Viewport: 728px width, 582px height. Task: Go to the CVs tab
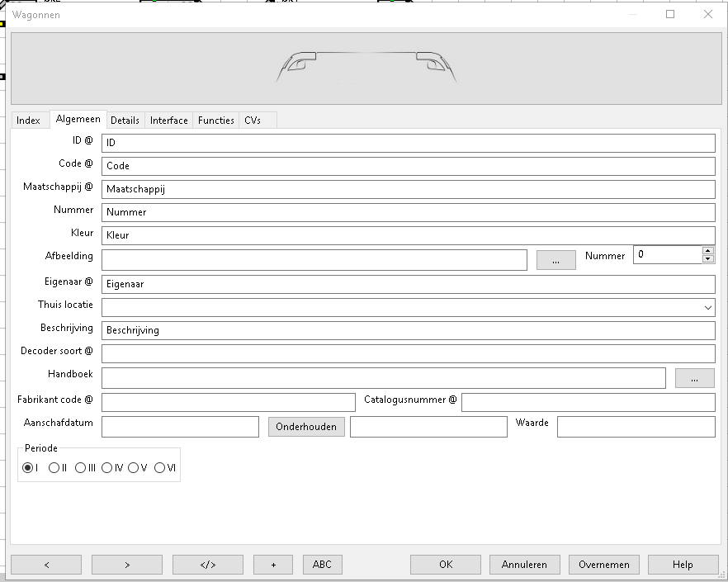[x=253, y=121]
